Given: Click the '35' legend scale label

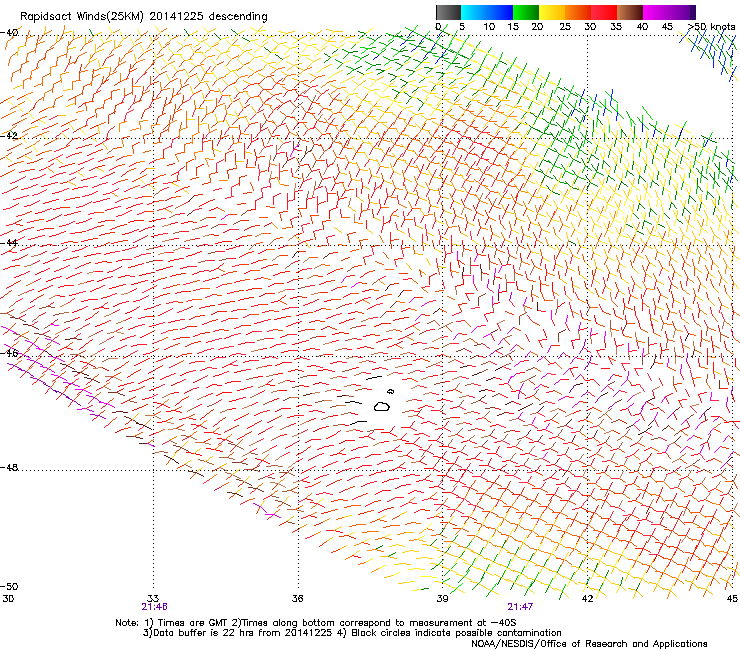Looking at the screenshot, I should (616, 26).
